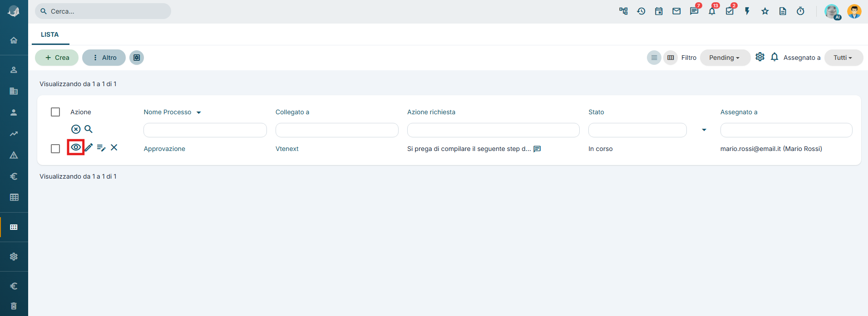The image size is (868, 316).
Task: Click the Crea button
Action: (57, 58)
